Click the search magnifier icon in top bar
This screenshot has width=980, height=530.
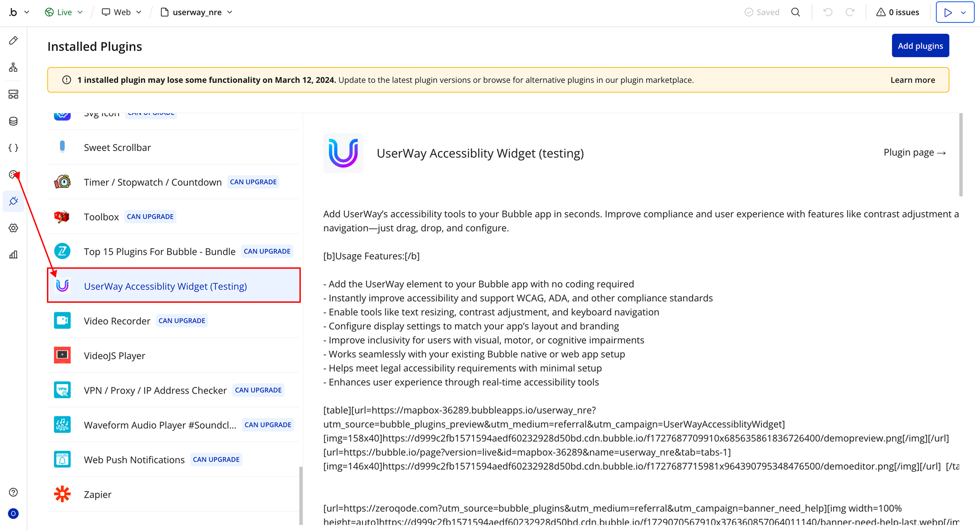coord(796,12)
